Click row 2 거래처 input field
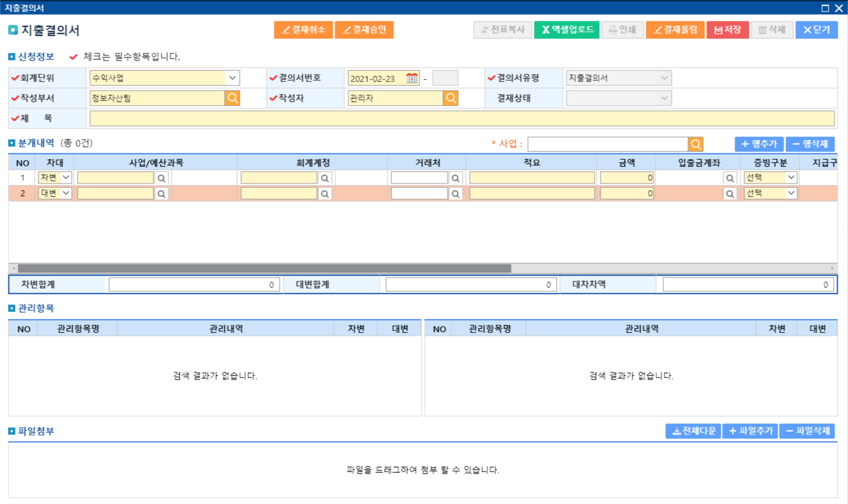Screen dimensions: 848x504 [419, 193]
